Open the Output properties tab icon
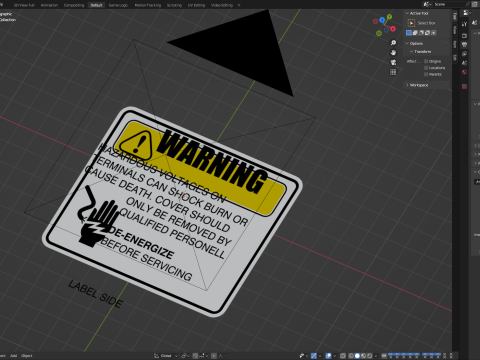 click(464, 44)
